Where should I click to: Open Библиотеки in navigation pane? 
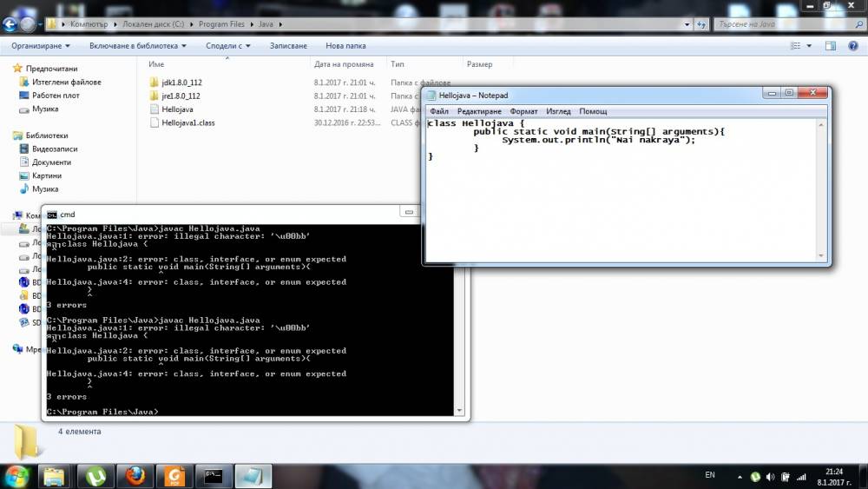coord(47,135)
